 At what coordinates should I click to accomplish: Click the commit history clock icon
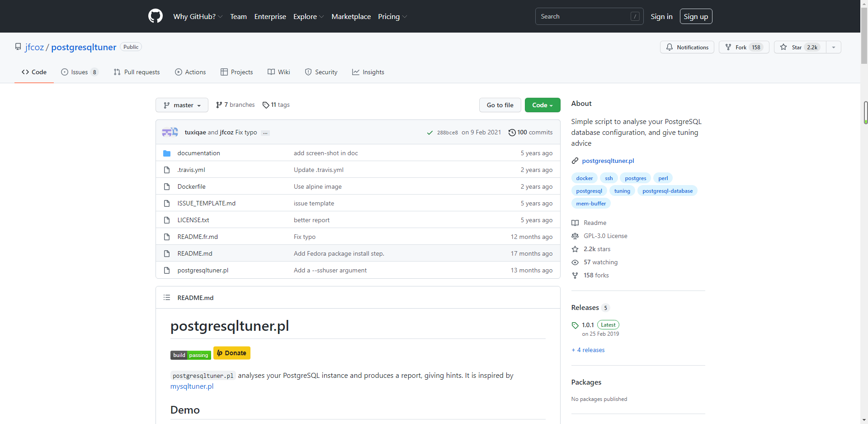(512, 133)
